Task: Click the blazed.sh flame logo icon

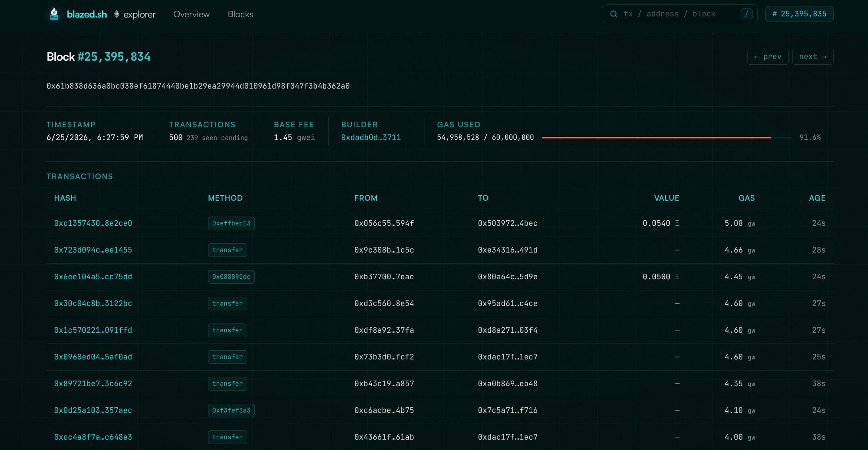Action: pyautogui.click(x=54, y=14)
